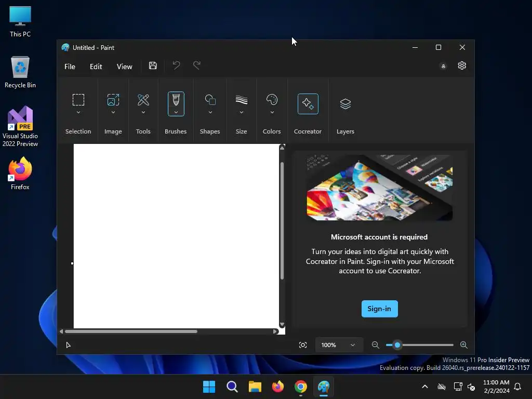This screenshot has width=532, height=399.
Task: Click the Save floppy disk icon
Action: pos(153,65)
